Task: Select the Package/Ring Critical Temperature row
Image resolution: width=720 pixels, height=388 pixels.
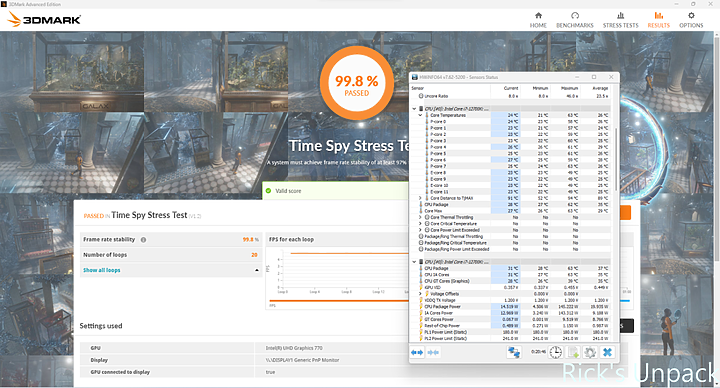Action: 510,242
